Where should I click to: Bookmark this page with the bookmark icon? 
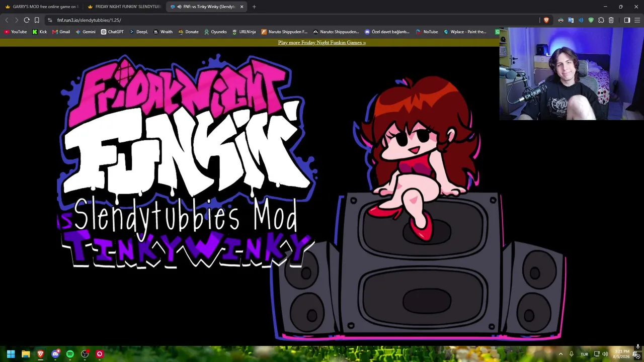pyautogui.click(x=37, y=20)
